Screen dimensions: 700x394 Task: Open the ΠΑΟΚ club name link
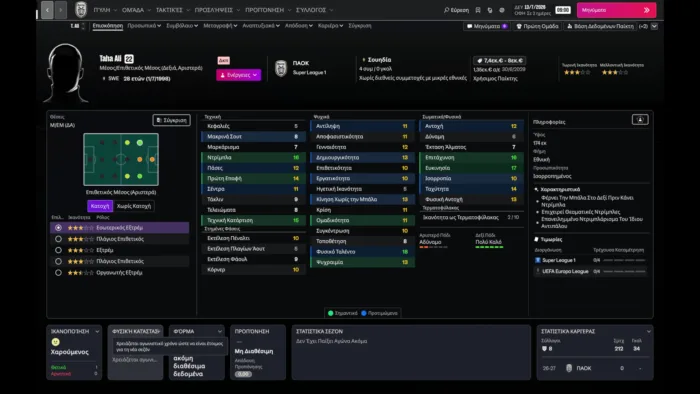click(x=300, y=63)
